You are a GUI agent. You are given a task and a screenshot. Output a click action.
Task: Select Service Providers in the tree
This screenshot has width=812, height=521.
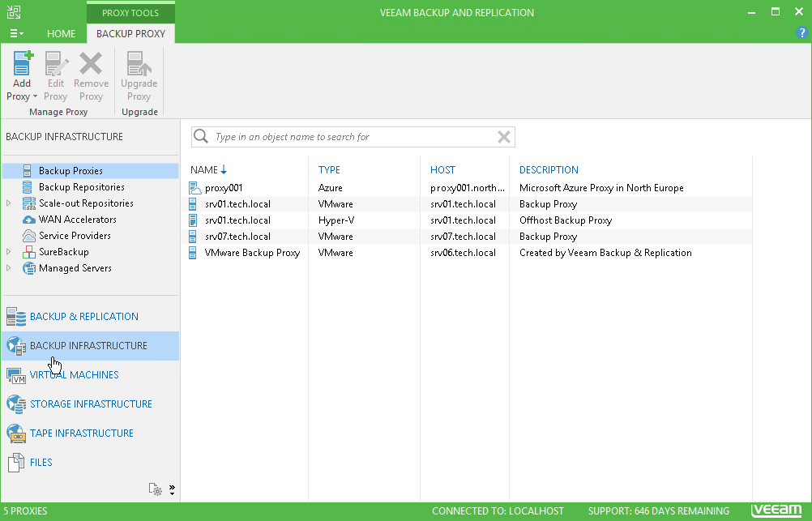click(x=75, y=236)
